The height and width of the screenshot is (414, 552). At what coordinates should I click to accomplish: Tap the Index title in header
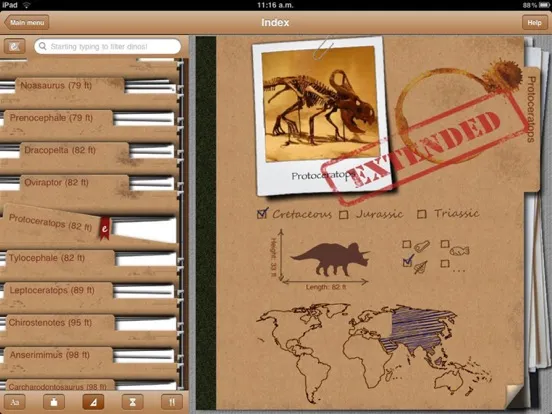click(x=275, y=23)
